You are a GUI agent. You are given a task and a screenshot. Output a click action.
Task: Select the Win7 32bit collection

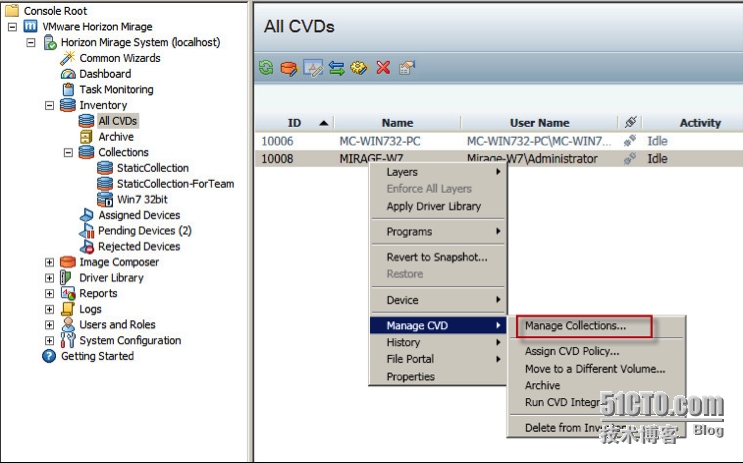(142, 200)
